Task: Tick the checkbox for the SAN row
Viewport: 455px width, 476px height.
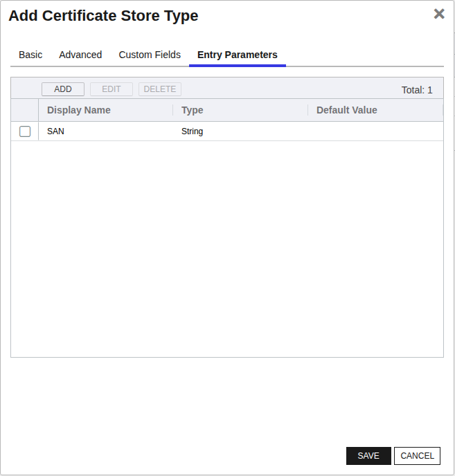Action: pos(25,131)
